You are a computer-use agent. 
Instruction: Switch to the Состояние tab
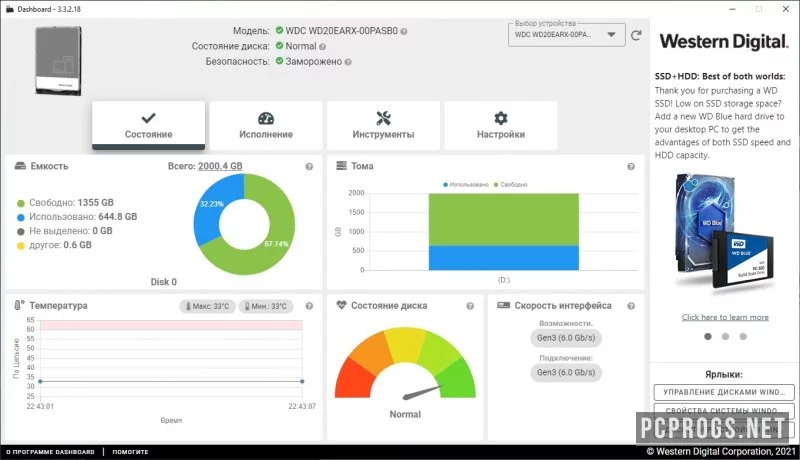point(148,125)
